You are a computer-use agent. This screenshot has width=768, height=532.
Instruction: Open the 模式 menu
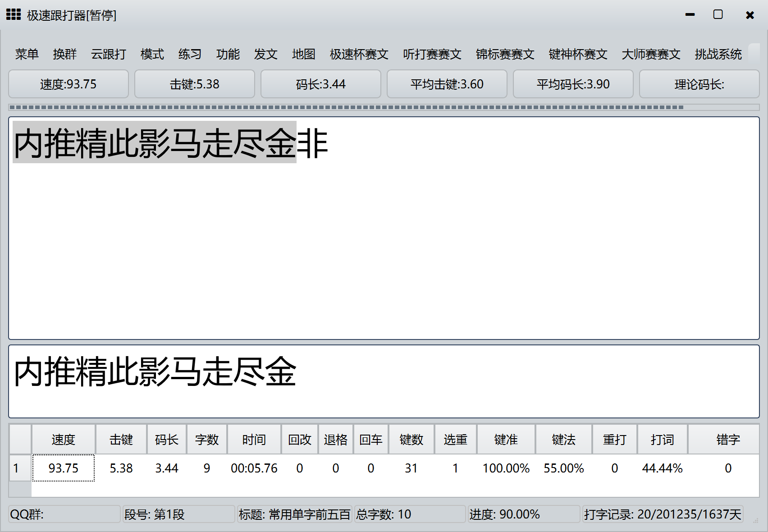[x=152, y=54]
